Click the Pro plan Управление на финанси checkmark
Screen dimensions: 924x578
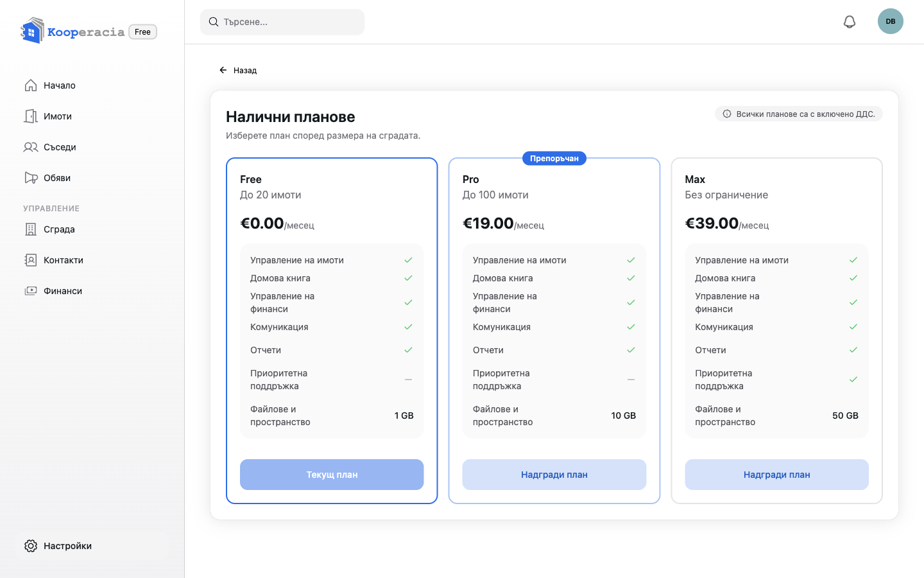coord(631,302)
